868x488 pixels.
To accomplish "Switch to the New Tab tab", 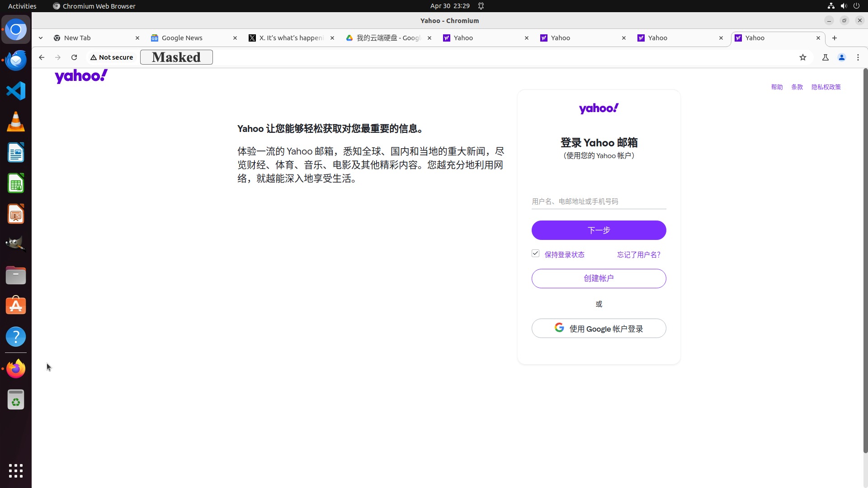I will point(96,38).
